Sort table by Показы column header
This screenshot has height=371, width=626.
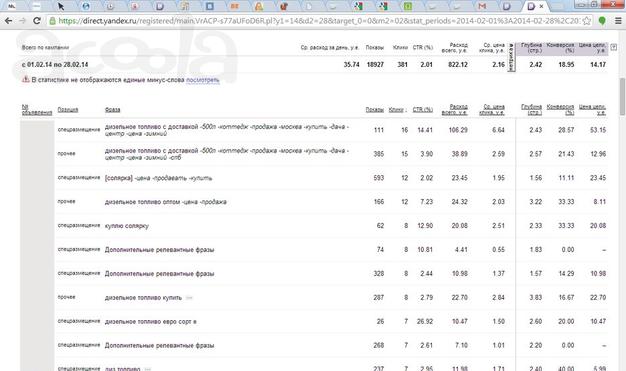coord(374,109)
